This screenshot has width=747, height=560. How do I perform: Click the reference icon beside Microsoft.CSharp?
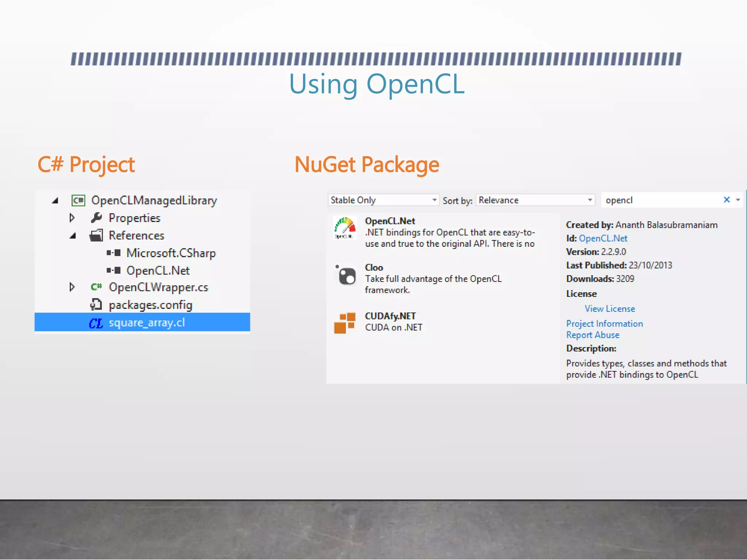[x=114, y=253]
